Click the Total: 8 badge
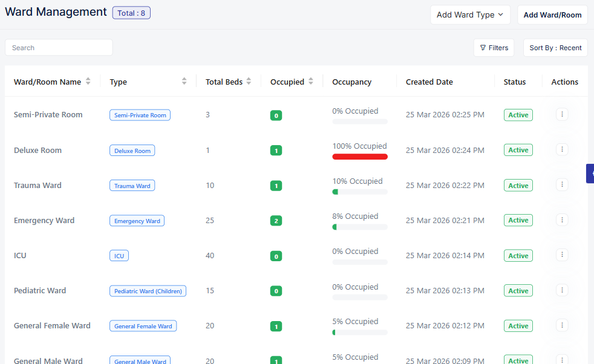 (x=131, y=13)
